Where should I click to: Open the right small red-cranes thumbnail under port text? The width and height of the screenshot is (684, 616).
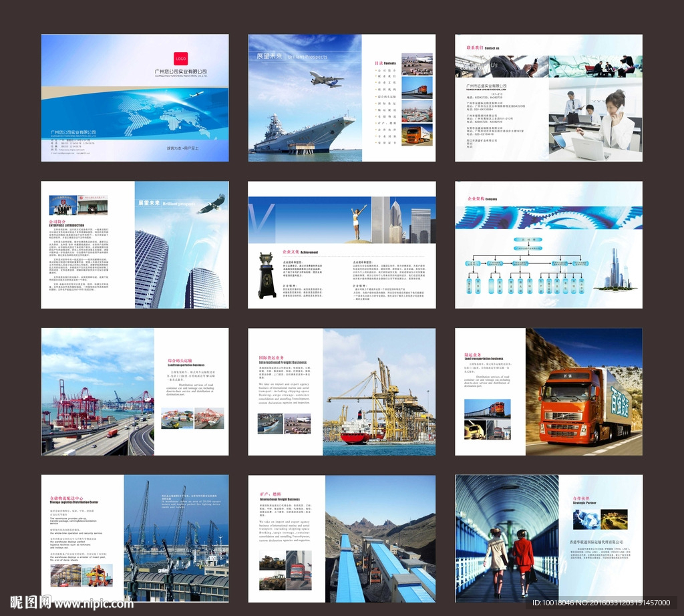pyautogui.click(x=209, y=418)
